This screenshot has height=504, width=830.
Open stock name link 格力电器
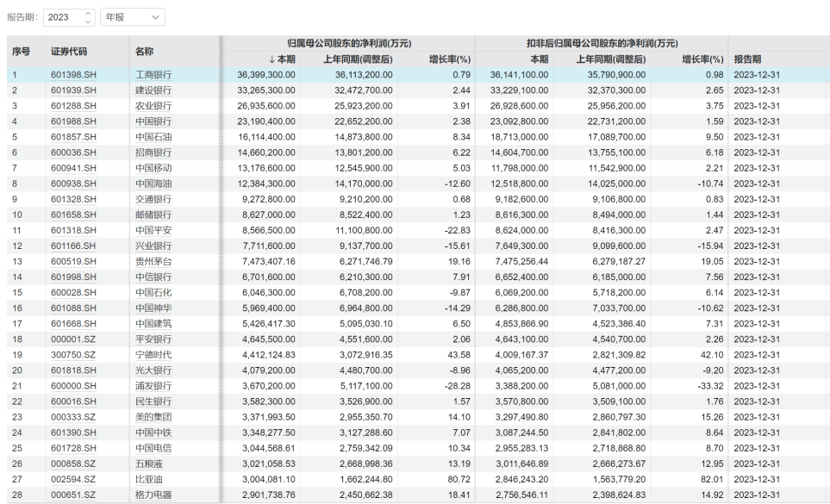(153, 495)
